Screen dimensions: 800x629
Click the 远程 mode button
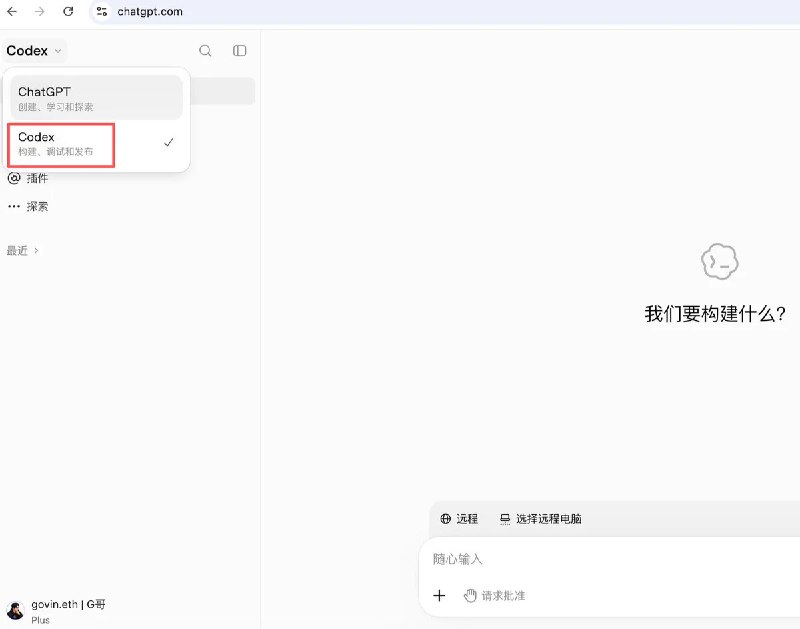459,519
